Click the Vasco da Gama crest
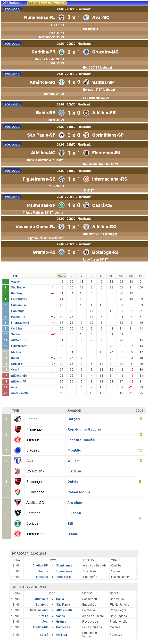 (61, 227)
